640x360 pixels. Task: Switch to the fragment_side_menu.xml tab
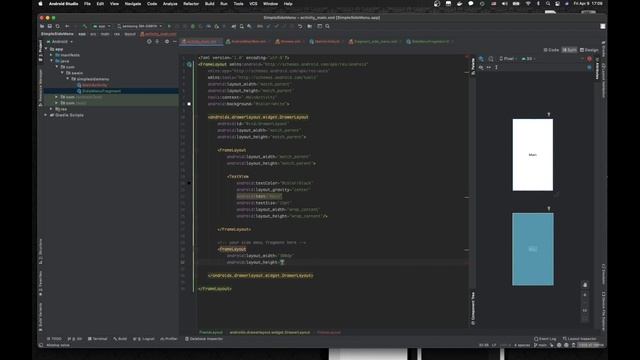click(x=375, y=42)
